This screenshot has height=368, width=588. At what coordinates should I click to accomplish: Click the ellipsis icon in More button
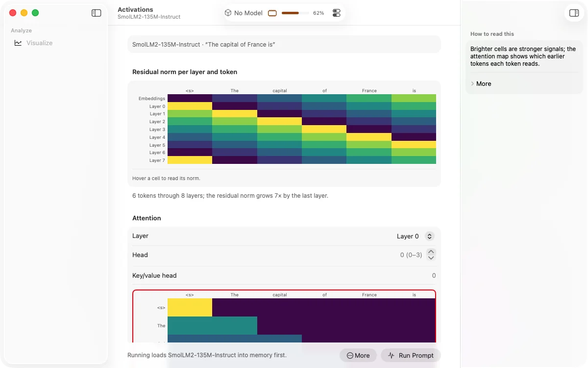tap(350, 356)
